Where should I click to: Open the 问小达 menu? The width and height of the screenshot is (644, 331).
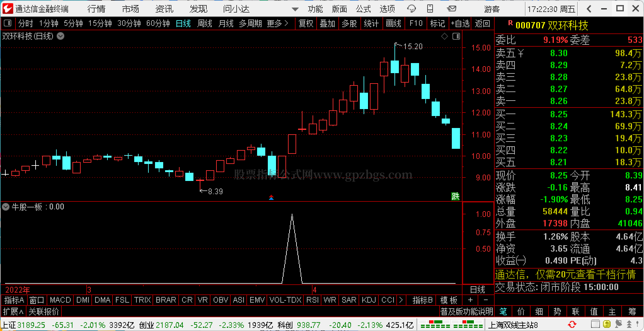[236, 9]
